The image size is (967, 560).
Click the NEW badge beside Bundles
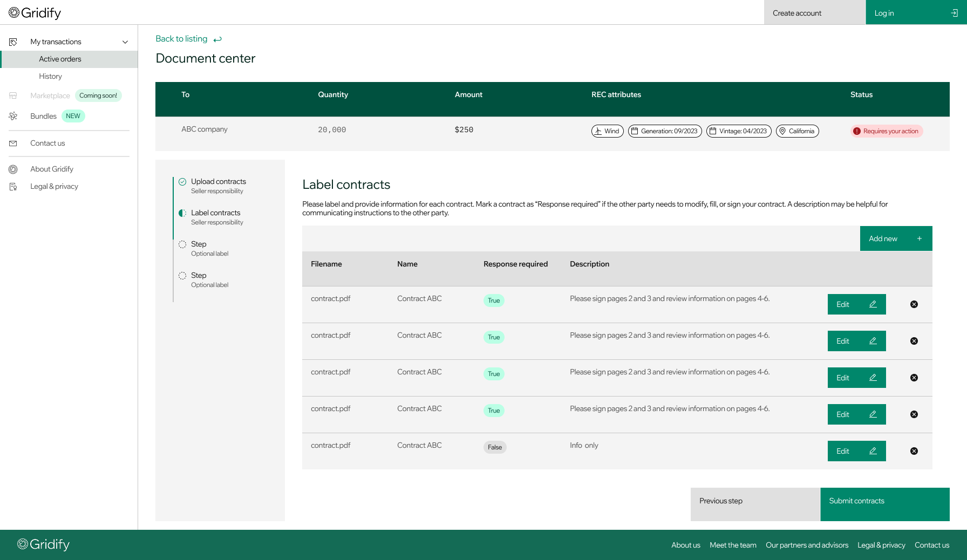(x=73, y=116)
